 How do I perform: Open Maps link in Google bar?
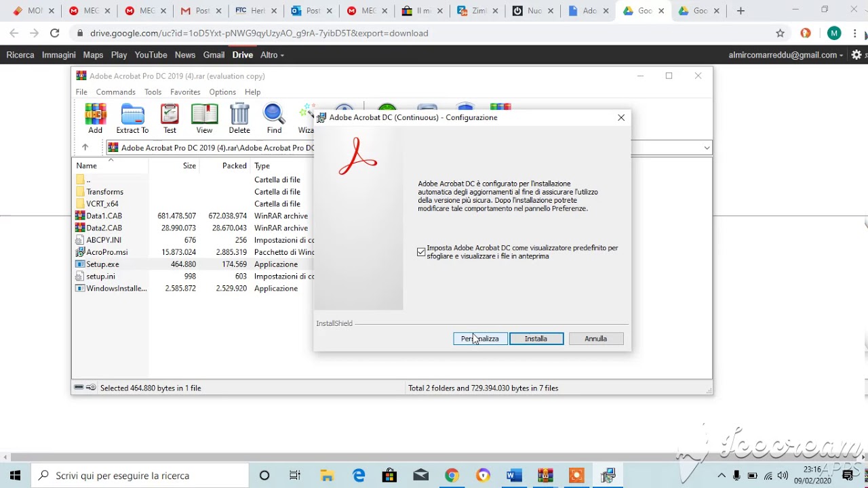[x=93, y=55]
